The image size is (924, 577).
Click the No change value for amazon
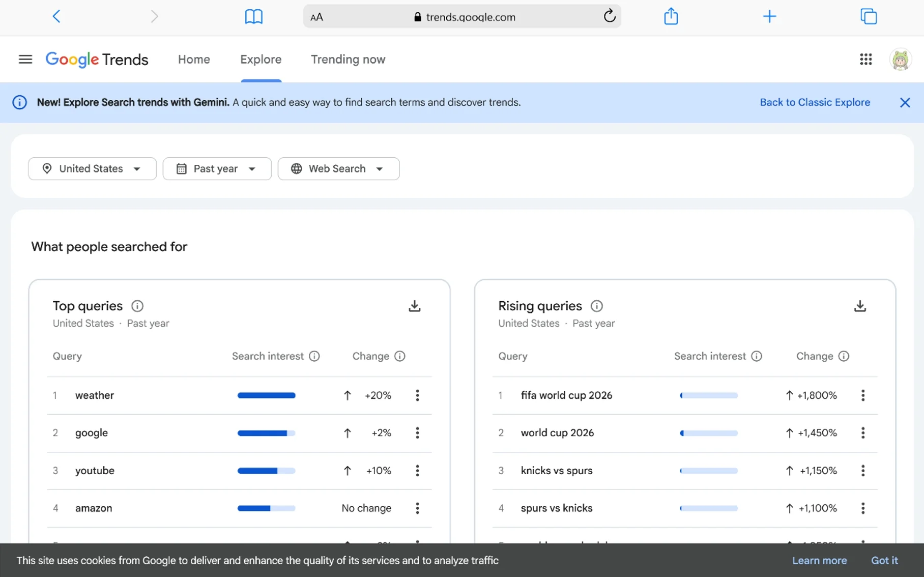click(x=366, y=508)
